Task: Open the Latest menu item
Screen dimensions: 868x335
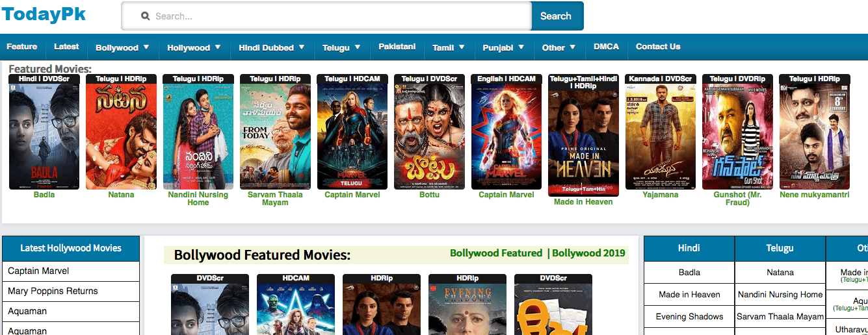Action: click(x=66, y=47)
